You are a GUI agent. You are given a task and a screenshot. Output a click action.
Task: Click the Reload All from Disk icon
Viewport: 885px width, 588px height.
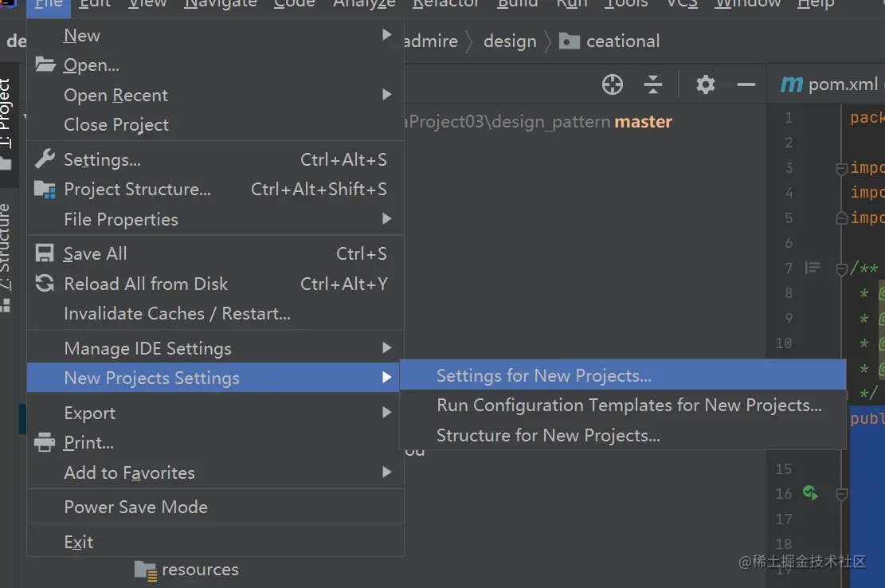coord(45,284)
